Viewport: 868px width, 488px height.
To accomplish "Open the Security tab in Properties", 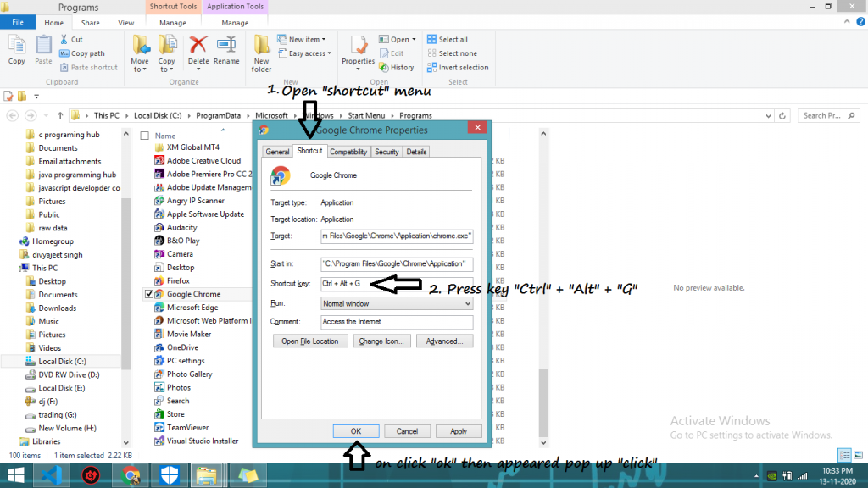I will pyautogui.click(x=387, y=152).
